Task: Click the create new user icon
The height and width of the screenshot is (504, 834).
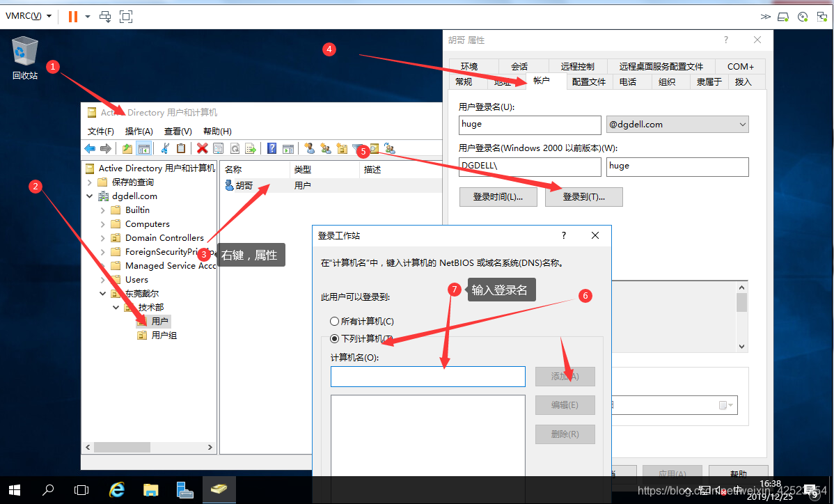Action: [310, 148]
